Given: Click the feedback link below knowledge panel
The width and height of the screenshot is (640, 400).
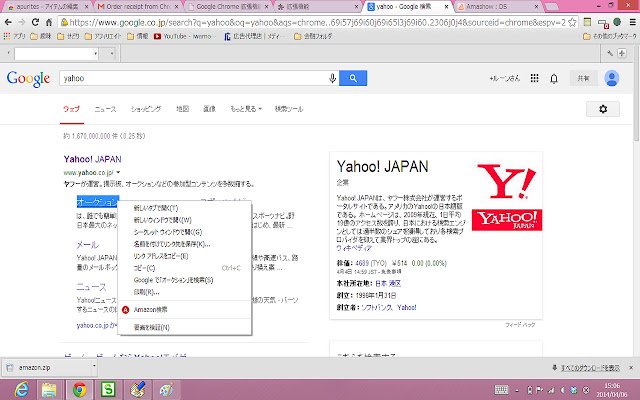Looking at the screenshot, I should tap(520, 325).
